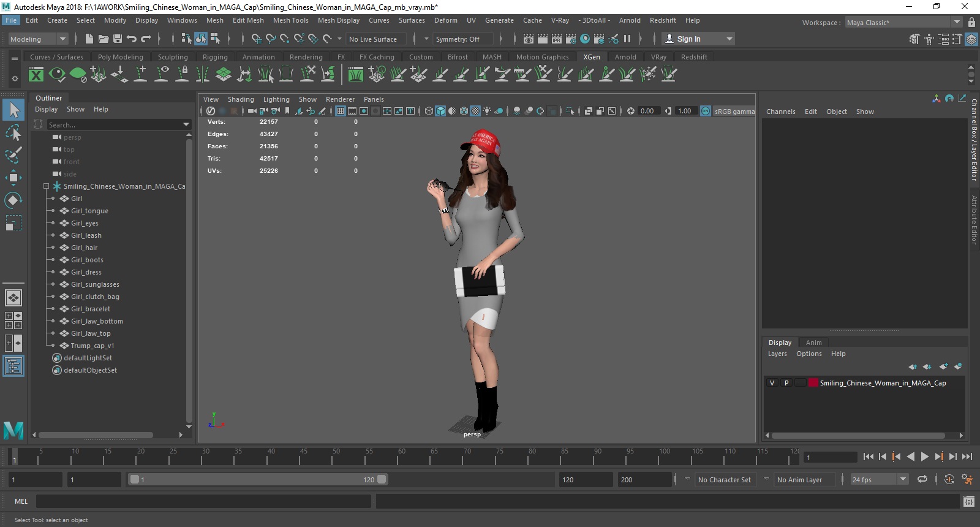Activate the Paint Selection tool
This screenshot has height=527, width=980.
(x=13, y=154)
